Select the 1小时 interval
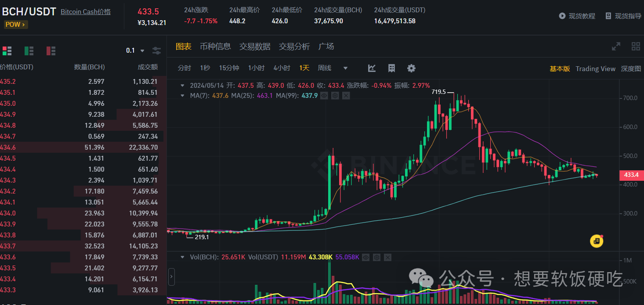The width and height of the screenshot is (644, 305). 256,68
